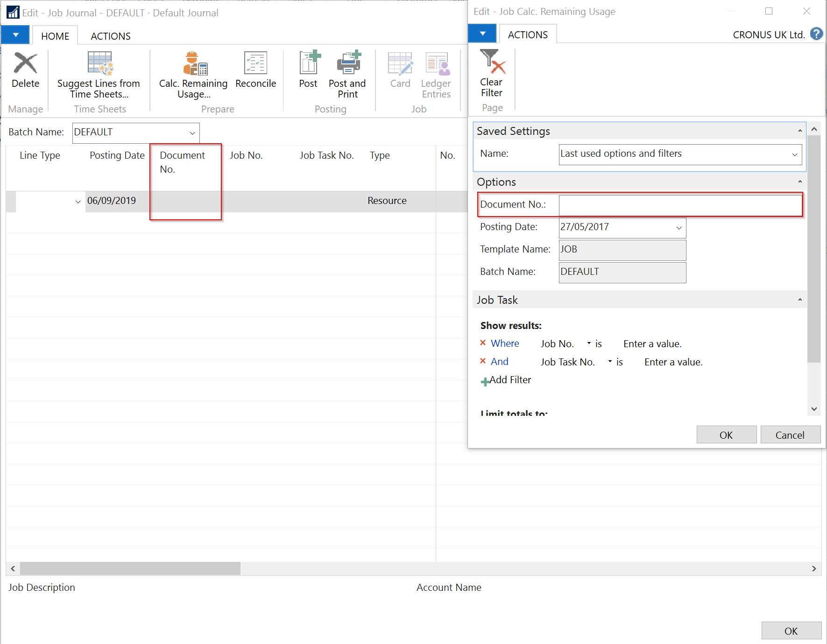Collapse the Job Task section

799,300
